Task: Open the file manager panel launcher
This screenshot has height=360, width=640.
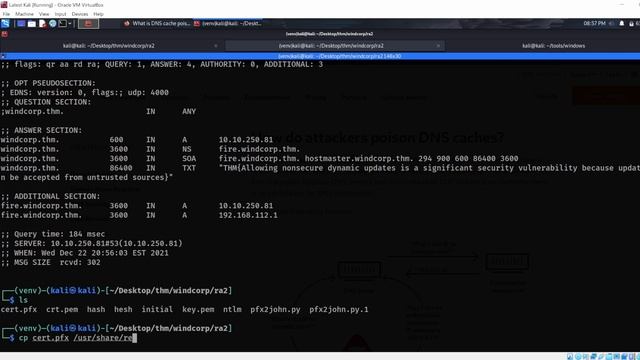Action: [x=31, y=24]
